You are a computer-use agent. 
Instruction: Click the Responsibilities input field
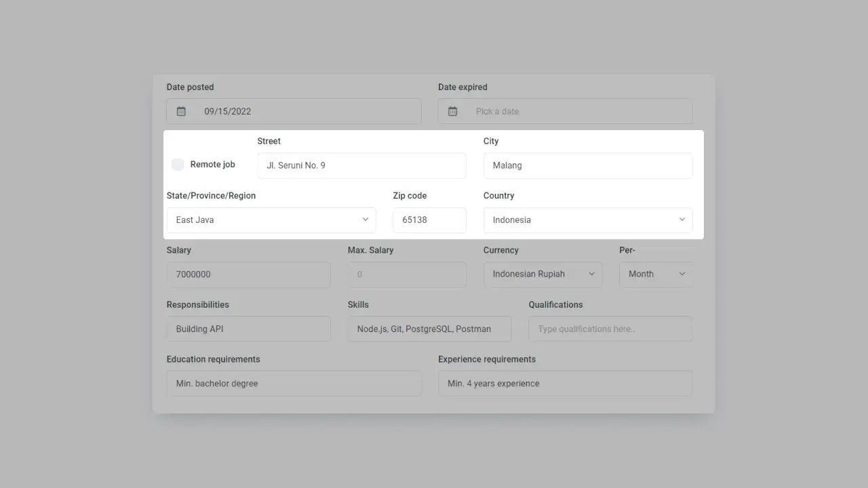point(248,329)
